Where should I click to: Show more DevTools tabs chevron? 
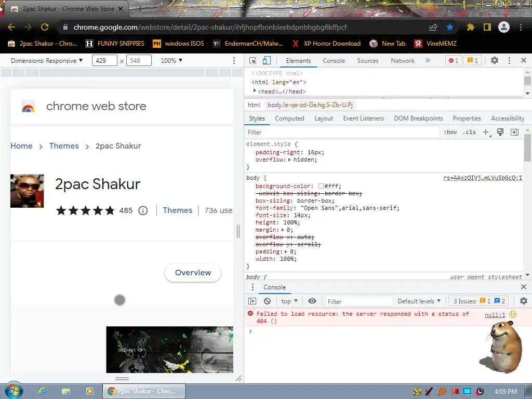pyautogui.click(x=428, y=60)
